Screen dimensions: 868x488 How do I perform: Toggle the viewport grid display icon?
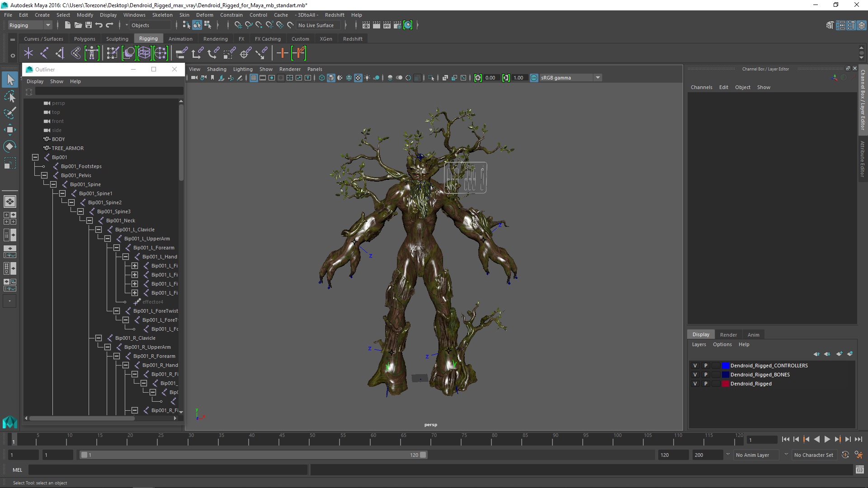point(253,78)
